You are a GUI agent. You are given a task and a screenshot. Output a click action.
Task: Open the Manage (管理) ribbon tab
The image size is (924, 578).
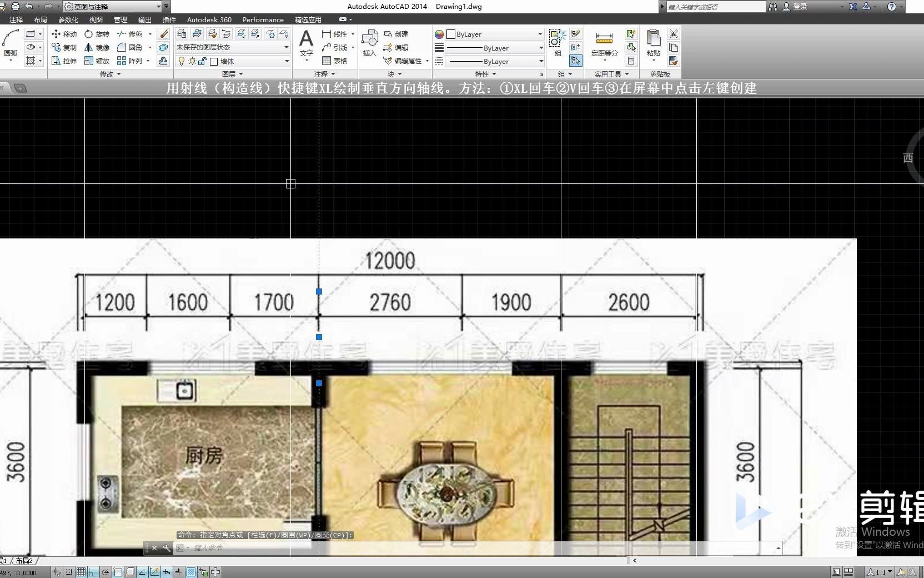(x=120, y=19)
